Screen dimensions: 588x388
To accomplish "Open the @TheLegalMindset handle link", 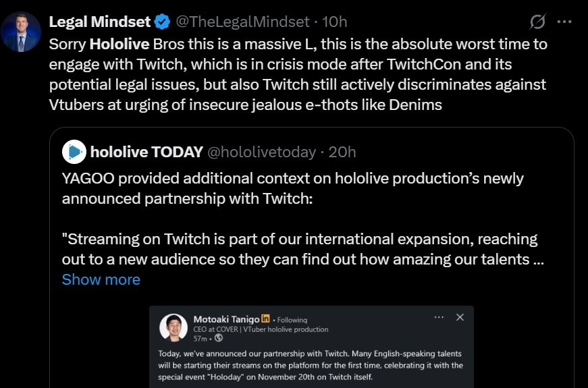I will [242, 22].
